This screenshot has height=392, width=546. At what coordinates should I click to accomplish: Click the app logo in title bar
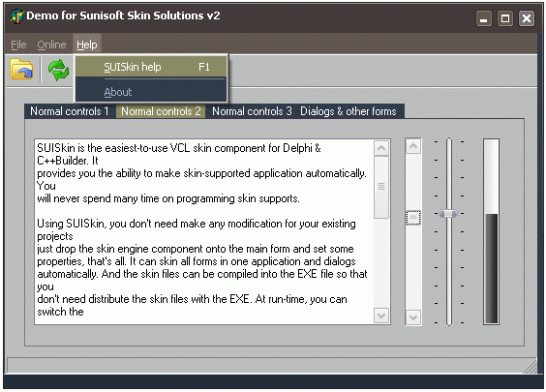[x=16, y=16]
